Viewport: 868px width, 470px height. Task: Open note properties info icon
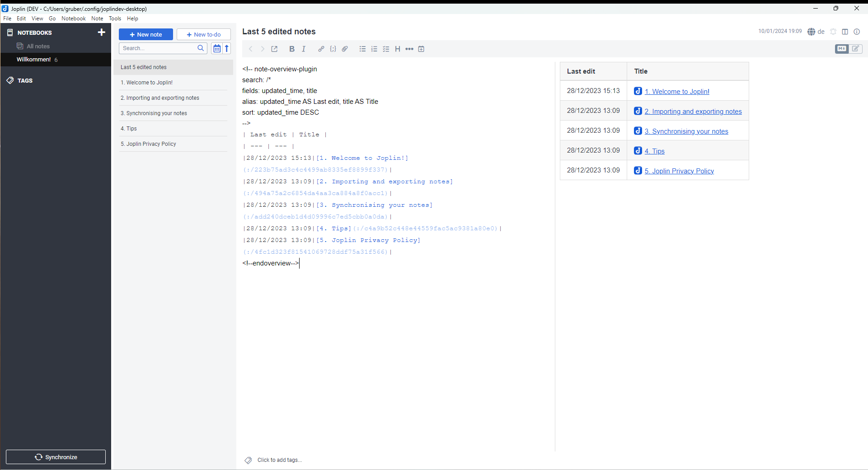pyautogui.click(x=857, y=32)
